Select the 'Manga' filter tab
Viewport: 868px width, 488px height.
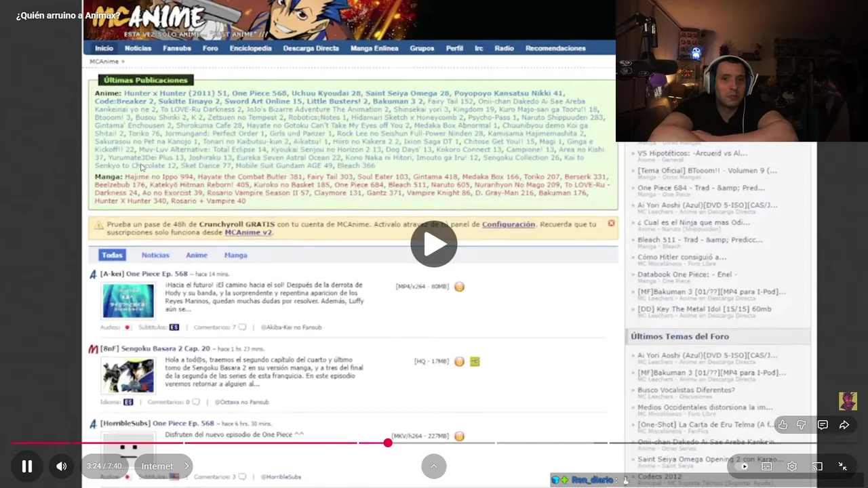click(x=236, y=255)
